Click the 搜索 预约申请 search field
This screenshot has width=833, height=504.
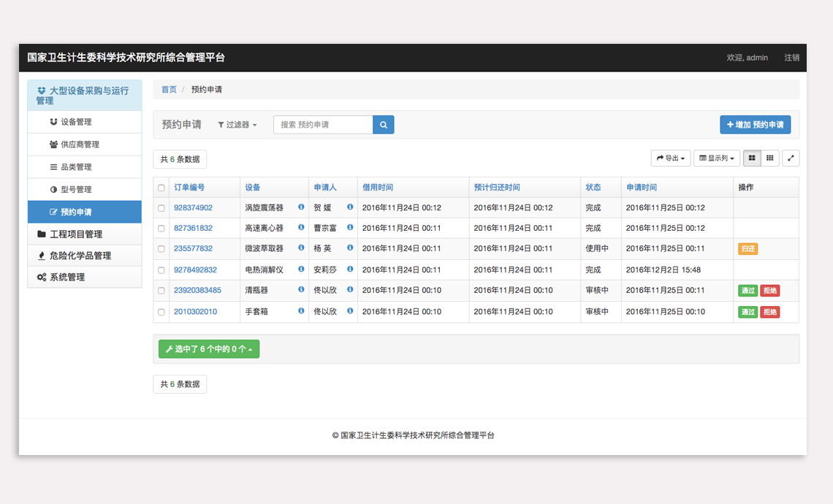[323, 125]
